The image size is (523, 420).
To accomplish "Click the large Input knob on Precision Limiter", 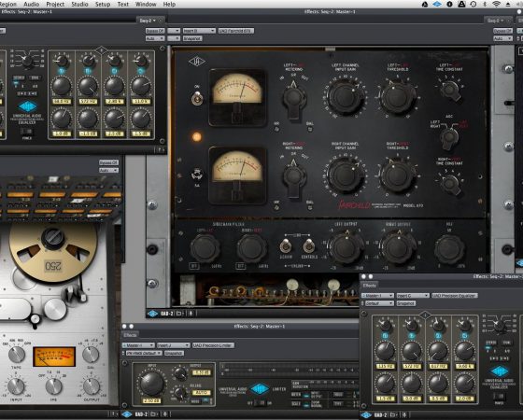I will (151, 383).
